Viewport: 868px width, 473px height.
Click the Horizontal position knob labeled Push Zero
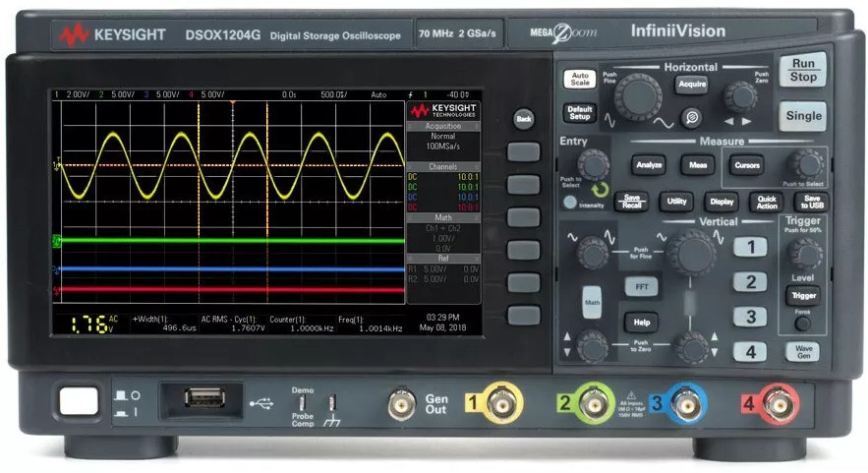click(740, 97)
